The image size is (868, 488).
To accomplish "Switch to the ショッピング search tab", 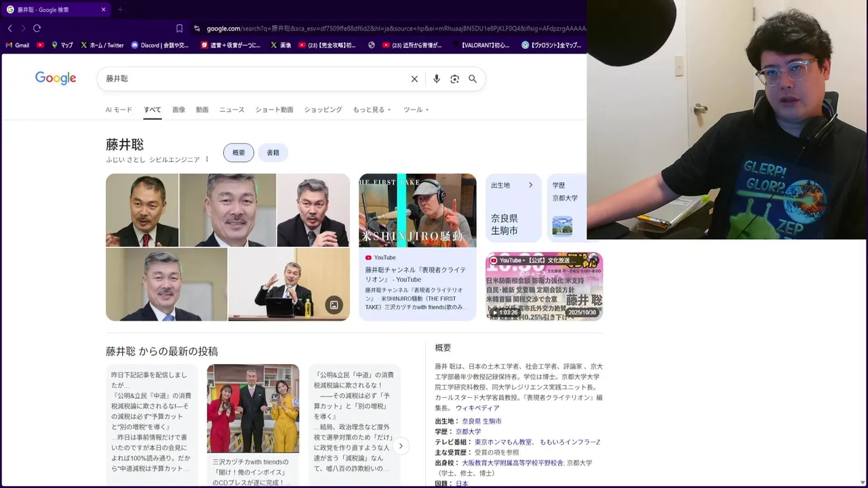I will tap(323, 110).
